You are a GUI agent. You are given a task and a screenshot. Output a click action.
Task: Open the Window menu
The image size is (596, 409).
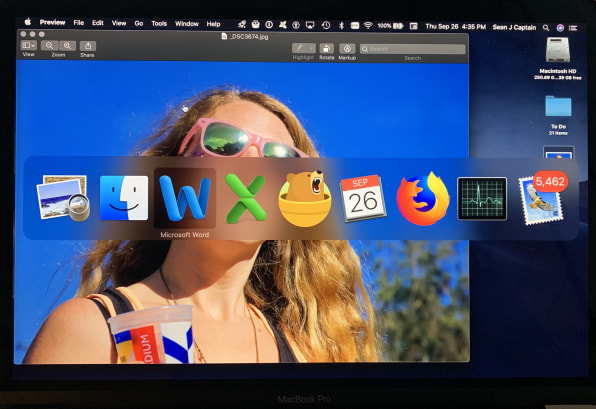click(x=187, y=24)
